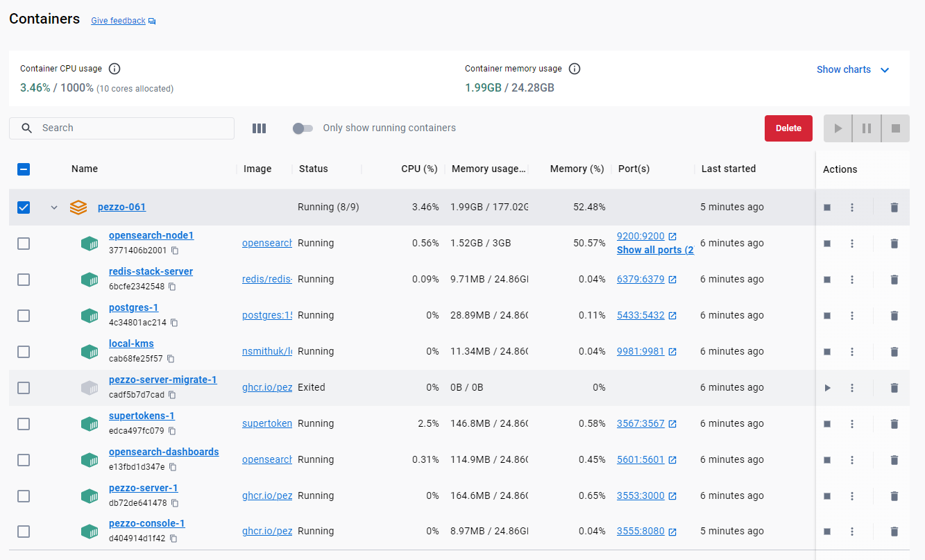This screenshot has width=925, height=560.
Task: Open the three-dot menu on the pezzo-061 row
Action: pyautogui.click(x=852, y=207)
